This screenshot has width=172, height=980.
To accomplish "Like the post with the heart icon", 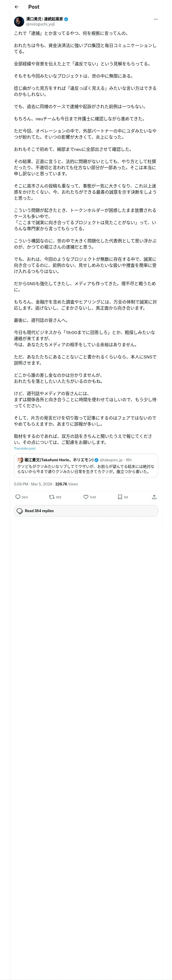I will [x=86, y=497].
